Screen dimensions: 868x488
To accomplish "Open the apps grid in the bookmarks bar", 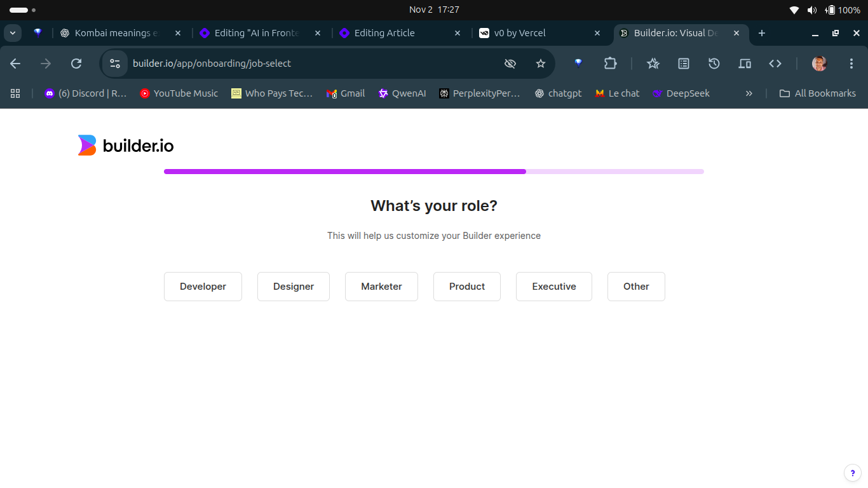I will click(16, 93).
